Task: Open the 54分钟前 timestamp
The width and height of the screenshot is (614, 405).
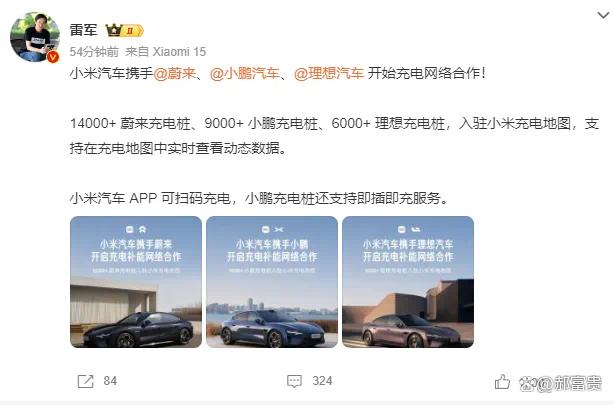Action: point(94,52)
